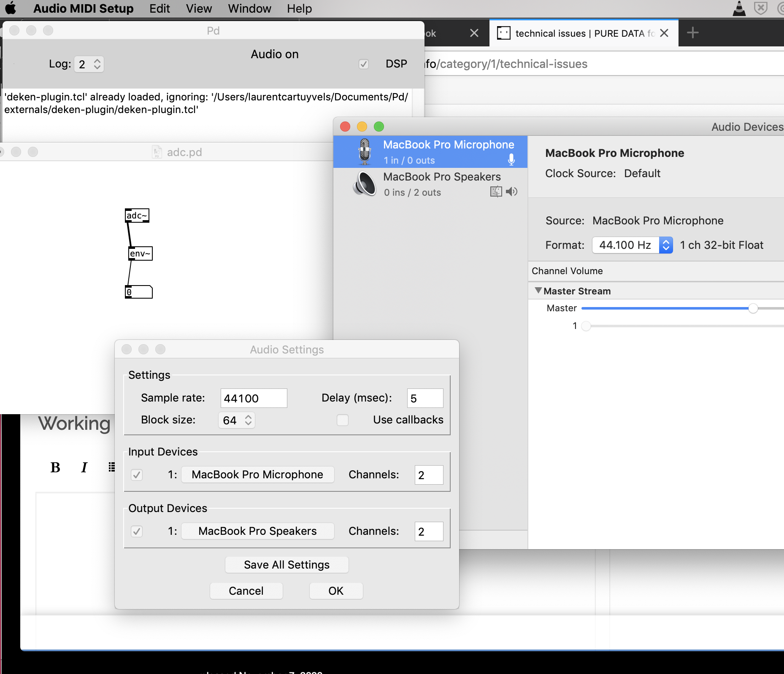This screenshot has height=674, width=784.
Task: Click the Italic formatting icon
Action: click(84, 467)
